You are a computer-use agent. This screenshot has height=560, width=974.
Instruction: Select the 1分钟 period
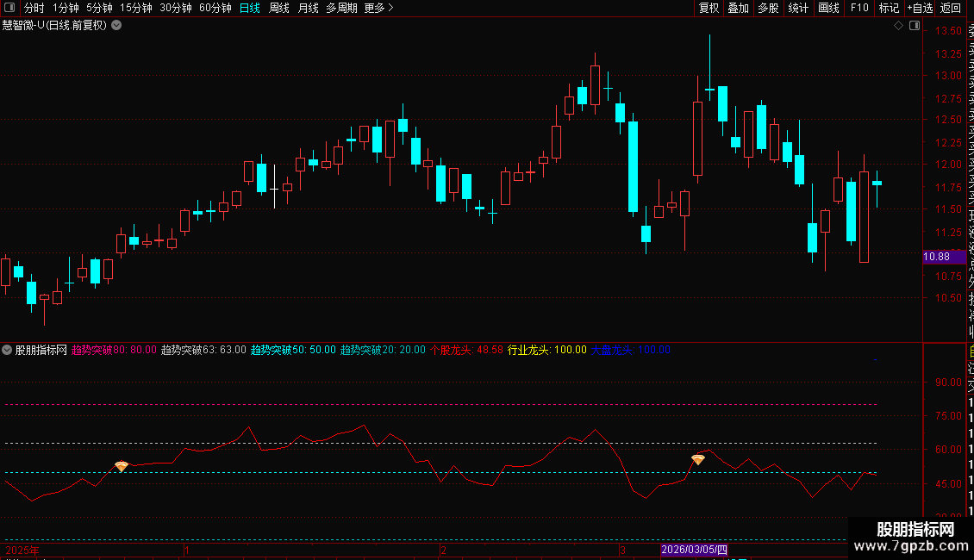point(66,8)
